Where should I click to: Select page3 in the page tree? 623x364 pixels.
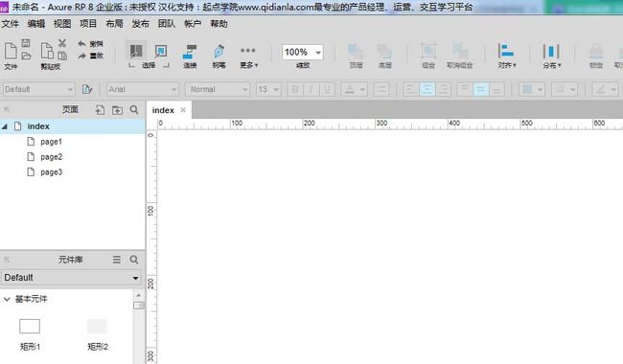51,172
